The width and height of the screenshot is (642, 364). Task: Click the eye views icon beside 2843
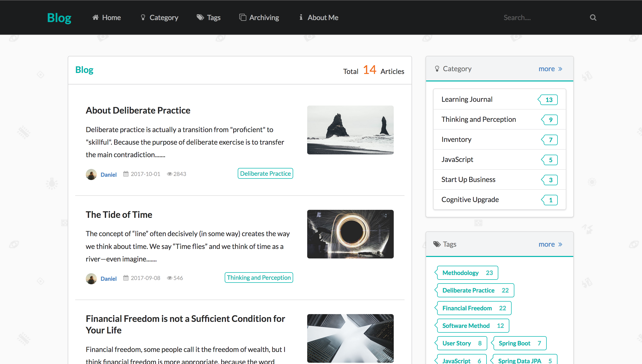170,174
